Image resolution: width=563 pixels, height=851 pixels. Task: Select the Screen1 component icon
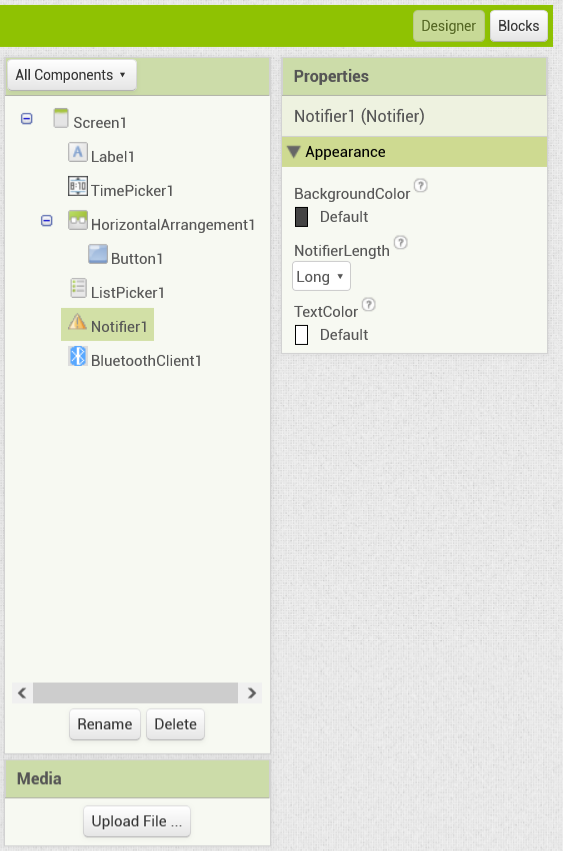point(61,118)
